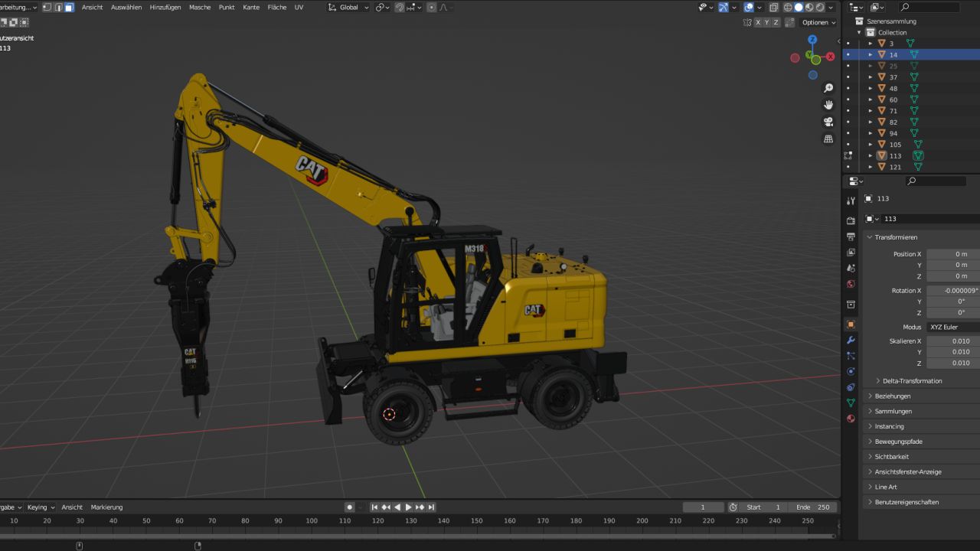This screenshot has height=551, width=980.
Task: Click the pan view hand icon
Action: coord(828,105)
